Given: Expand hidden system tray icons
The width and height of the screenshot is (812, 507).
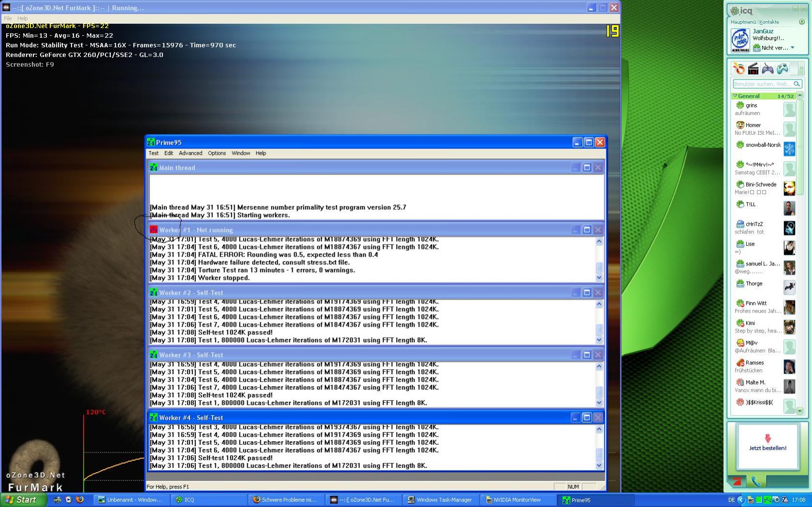Looking at the screenshot, I should pyautogui.click(x=741, y=500).
